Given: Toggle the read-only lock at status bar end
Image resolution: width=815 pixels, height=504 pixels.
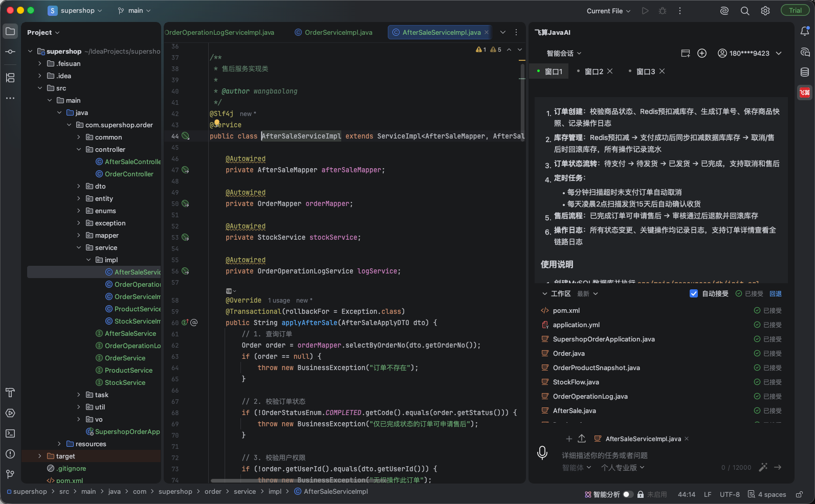Looking at the screenshot, I should [x=799, y=494].
